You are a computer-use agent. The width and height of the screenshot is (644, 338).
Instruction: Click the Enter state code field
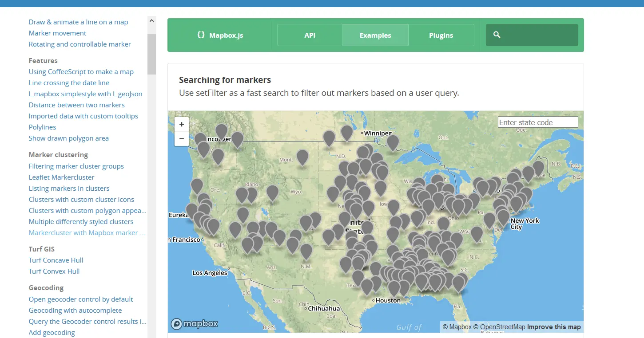click(x=538, y=122)
